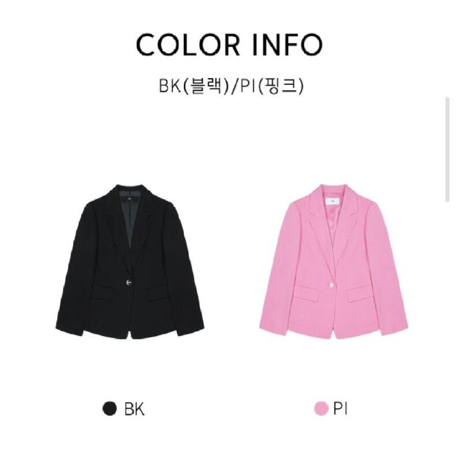The width and height of the screenshot is (462, 476).
Task: Click the PI label beside pink dot
Action: point(340,408)
